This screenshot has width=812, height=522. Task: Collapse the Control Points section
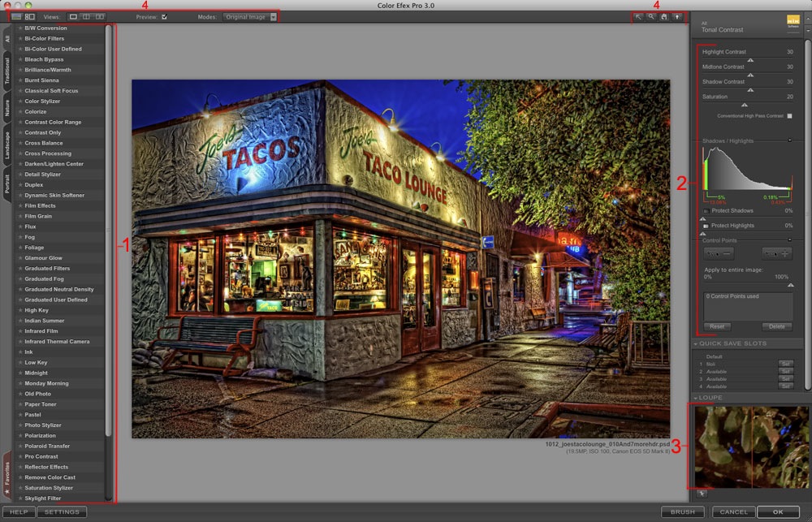[790, 239]
